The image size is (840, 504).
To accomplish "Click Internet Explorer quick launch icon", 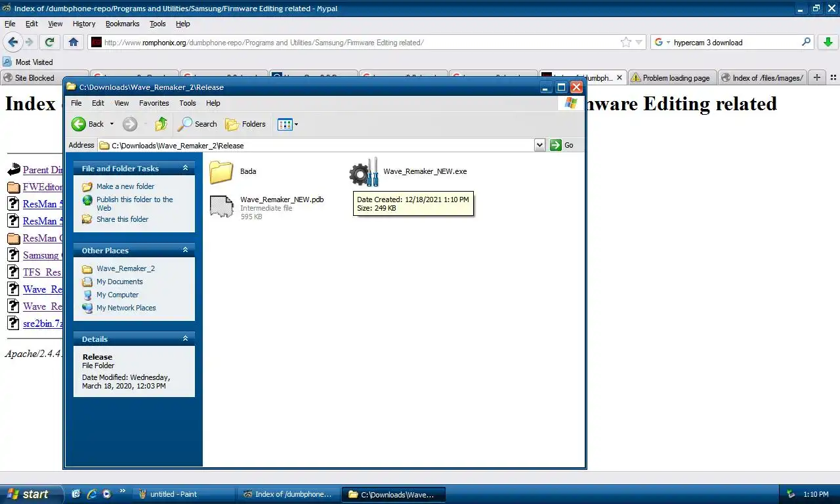I will pyautogui.click(x=91, y=494).
